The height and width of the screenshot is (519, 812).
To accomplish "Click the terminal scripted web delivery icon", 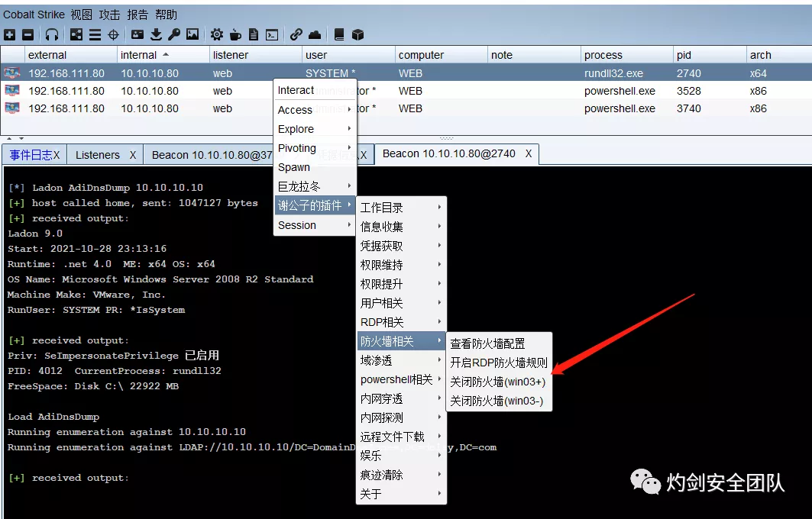I will point(272,34).
